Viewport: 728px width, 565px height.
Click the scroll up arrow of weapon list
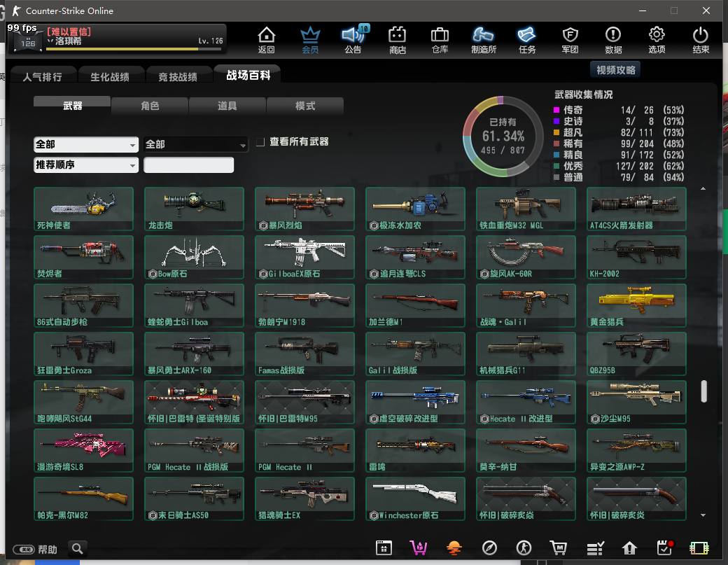703,188
